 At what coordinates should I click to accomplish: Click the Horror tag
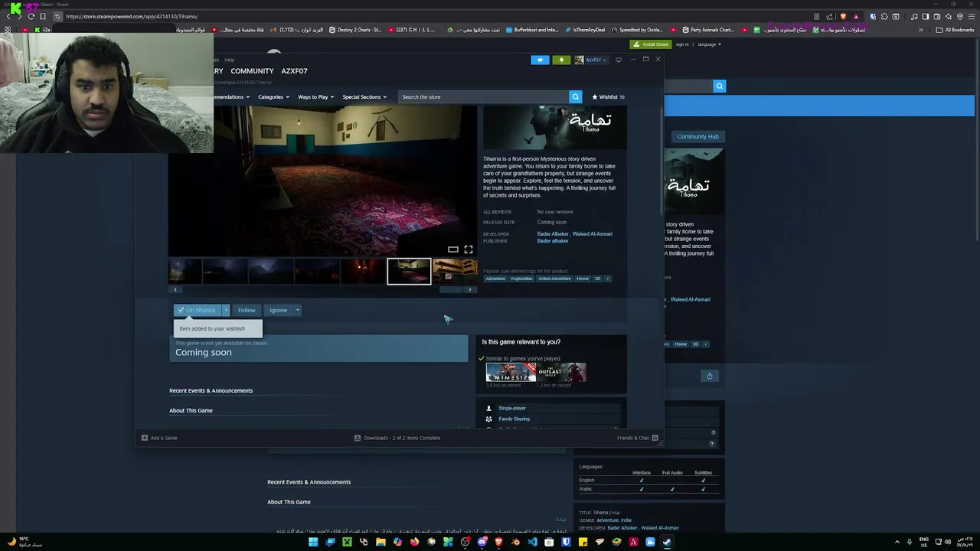[x=583, y=279]
